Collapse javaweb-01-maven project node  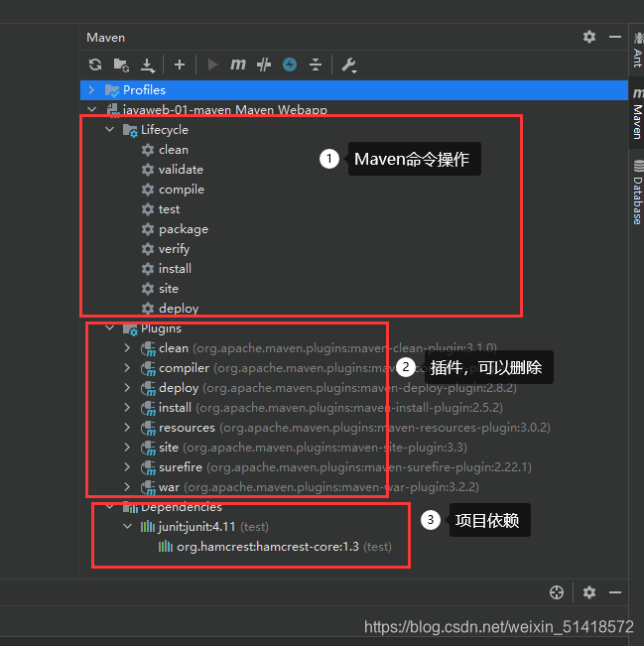92,109
